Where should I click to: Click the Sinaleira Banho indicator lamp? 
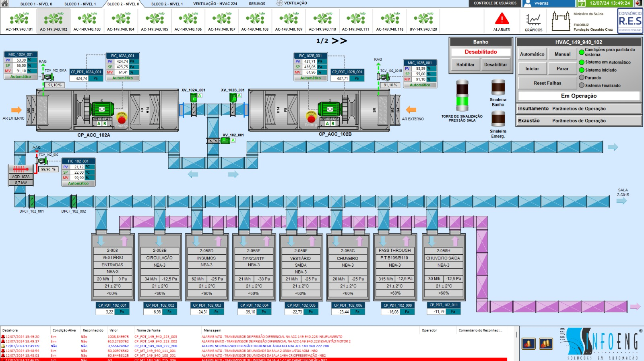pyautogui.click(x=498, y=87)
